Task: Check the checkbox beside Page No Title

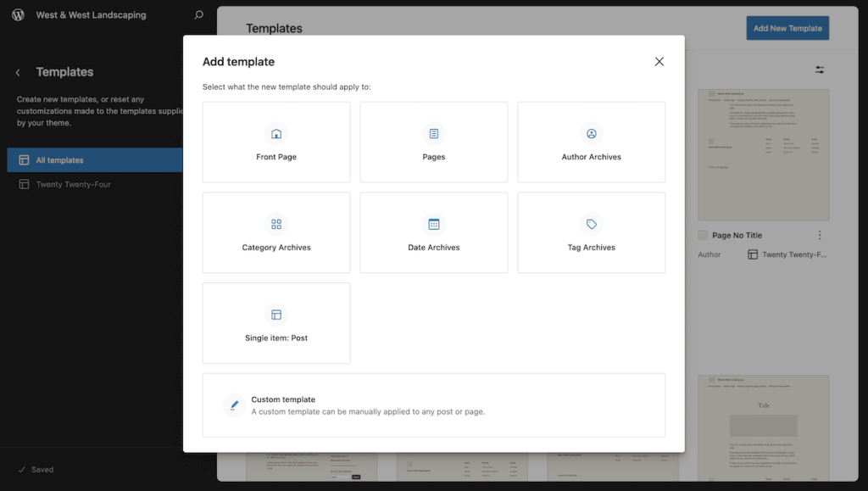Action: coord(702,235)
